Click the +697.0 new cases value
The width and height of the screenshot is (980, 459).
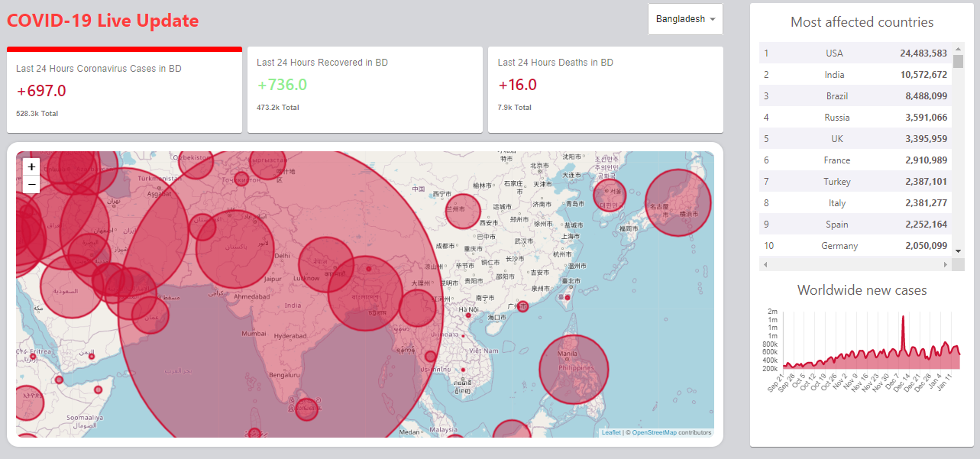[x=41, y=91]
